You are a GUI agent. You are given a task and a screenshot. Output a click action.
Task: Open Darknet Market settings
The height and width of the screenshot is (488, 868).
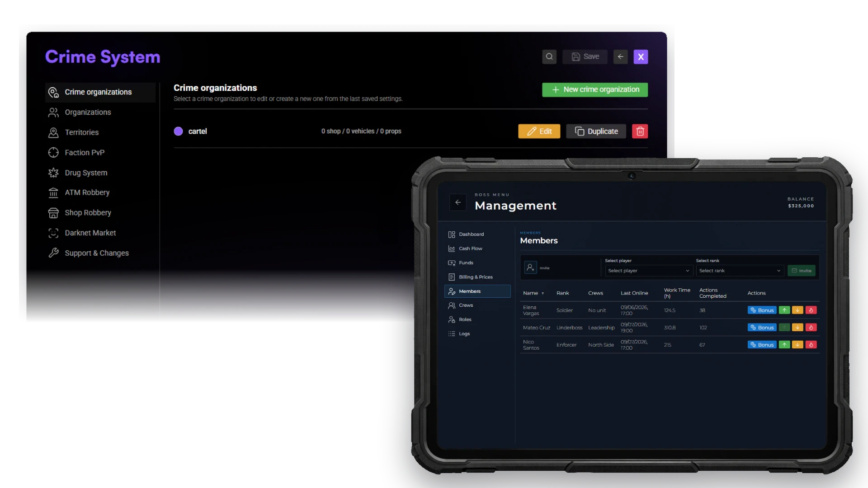pyautogui.click(x=100, y=233)
